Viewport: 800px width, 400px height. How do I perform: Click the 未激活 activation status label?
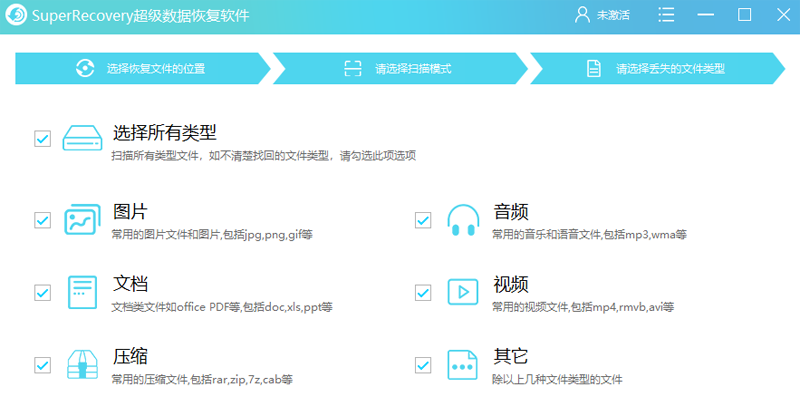613,15
